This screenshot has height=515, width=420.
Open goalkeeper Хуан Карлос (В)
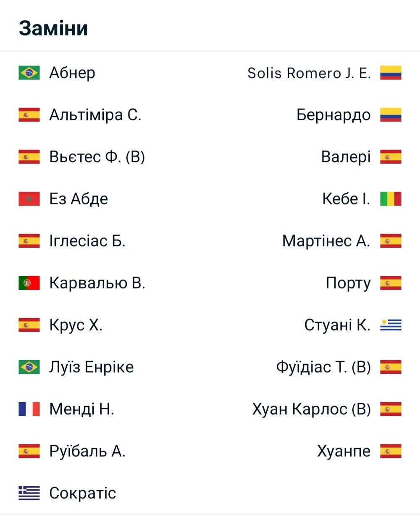312,409
